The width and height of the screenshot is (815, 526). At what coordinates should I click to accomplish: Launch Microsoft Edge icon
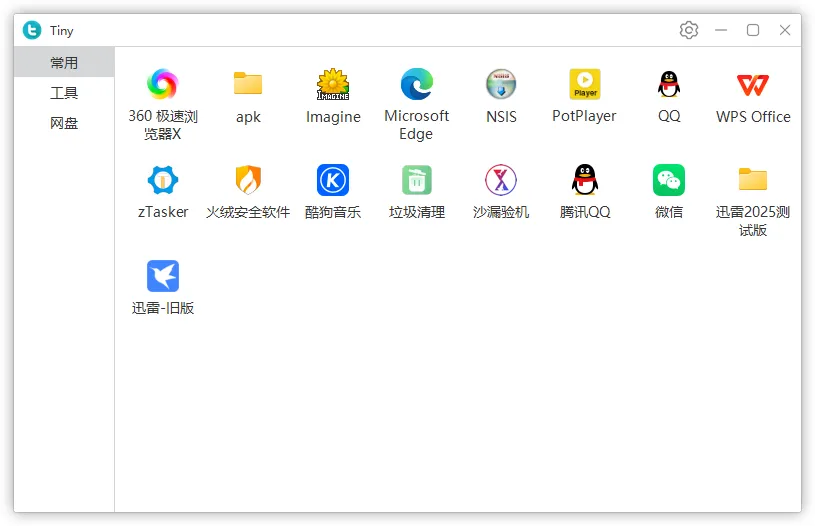click(417, 84)
